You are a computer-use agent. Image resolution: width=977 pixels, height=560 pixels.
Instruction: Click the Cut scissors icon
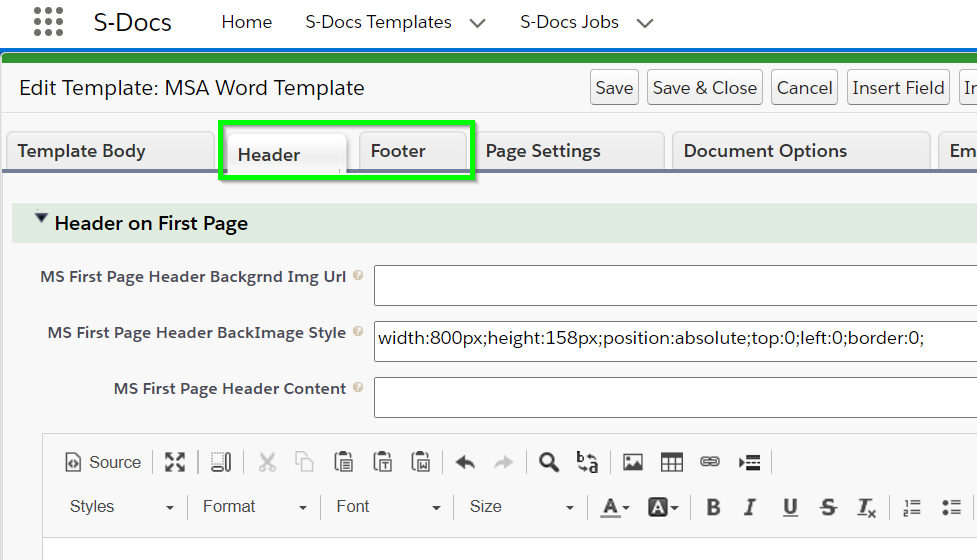click(267, 462)
